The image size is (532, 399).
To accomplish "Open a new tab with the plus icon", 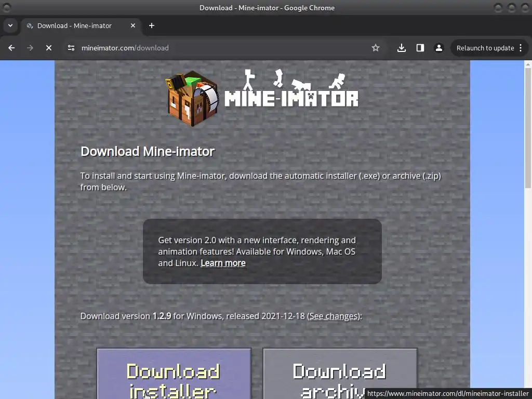I will (x=152, y=25).
